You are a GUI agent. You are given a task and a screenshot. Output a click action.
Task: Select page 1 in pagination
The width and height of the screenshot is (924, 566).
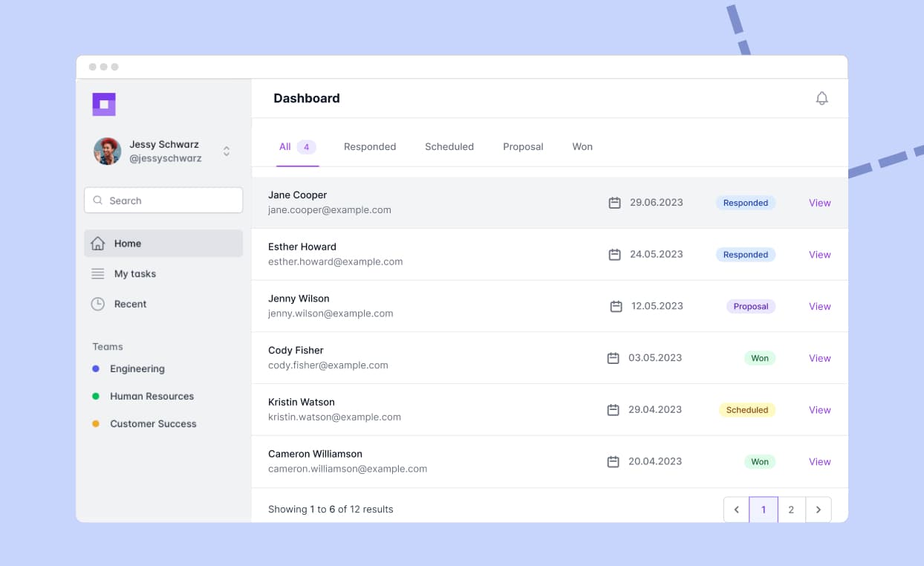(764, 510)
